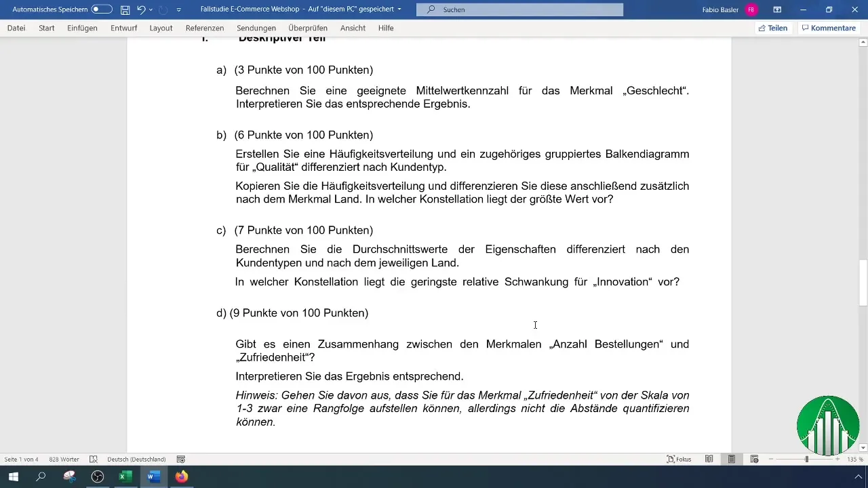868x488 pixels.
Task: Open Customize Quick Access Toolbar dropdown
Action: click(178, 10)
